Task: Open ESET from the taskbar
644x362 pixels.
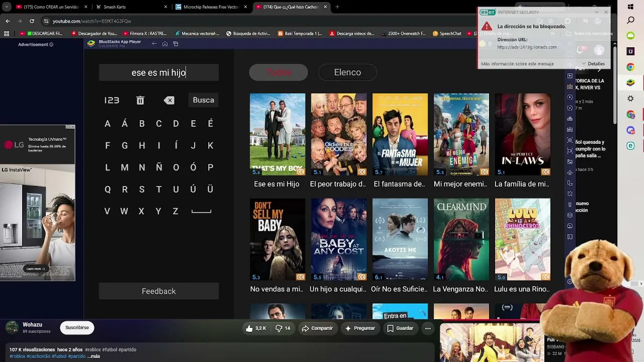Action: (x=630, y=146)
